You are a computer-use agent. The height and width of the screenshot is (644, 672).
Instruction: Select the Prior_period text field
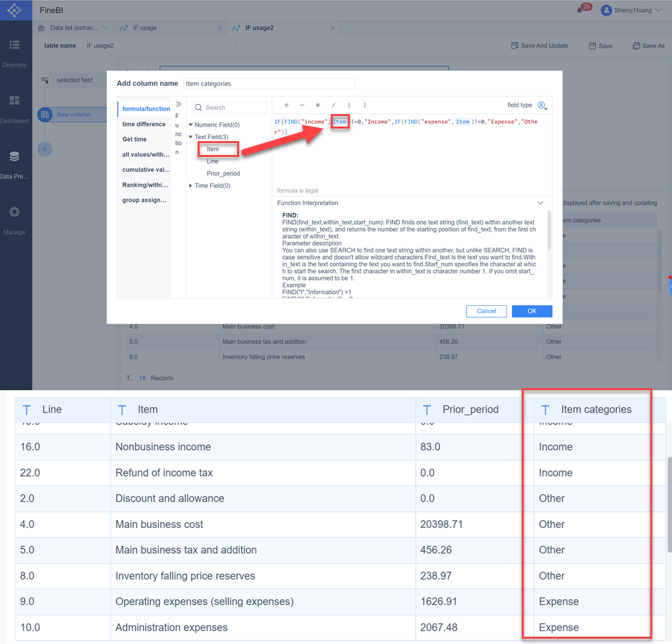[x=223, y=173]
